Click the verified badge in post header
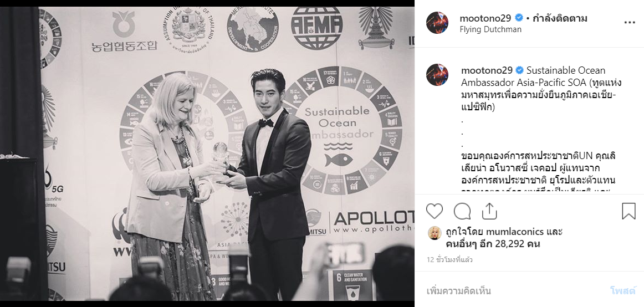 [x=519, y=18]
